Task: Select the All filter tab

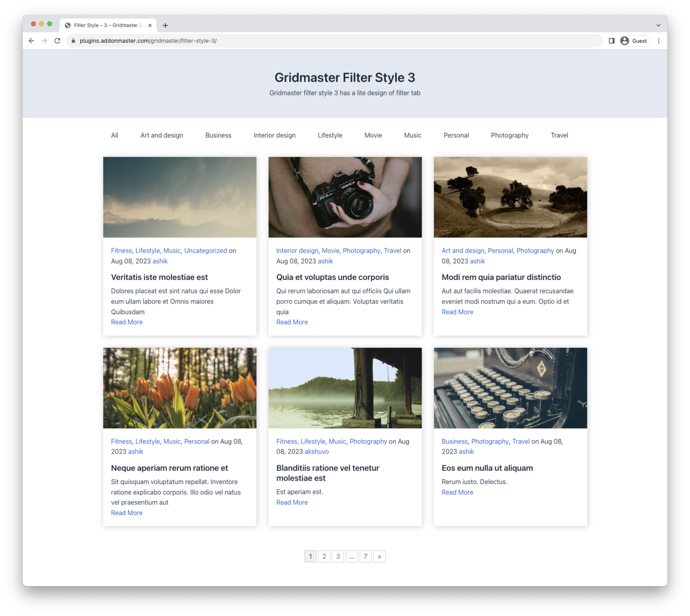Action: coord(115,135)
